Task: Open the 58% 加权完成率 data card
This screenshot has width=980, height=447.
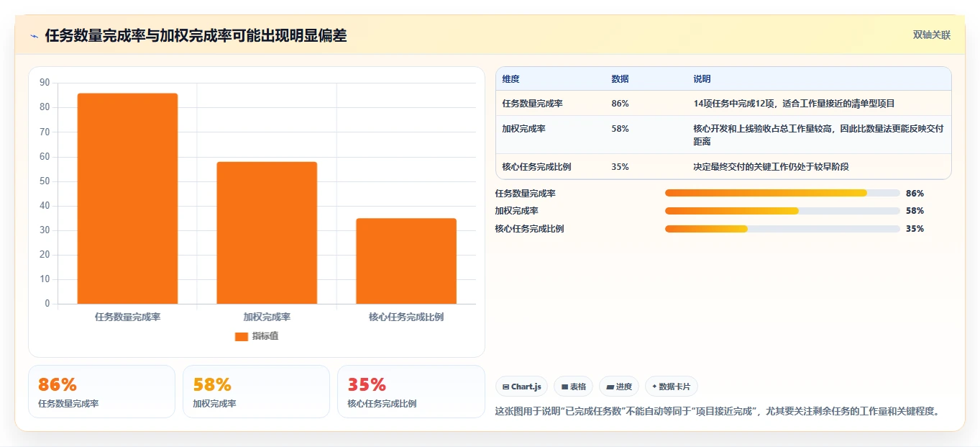Action: [256, 392]
